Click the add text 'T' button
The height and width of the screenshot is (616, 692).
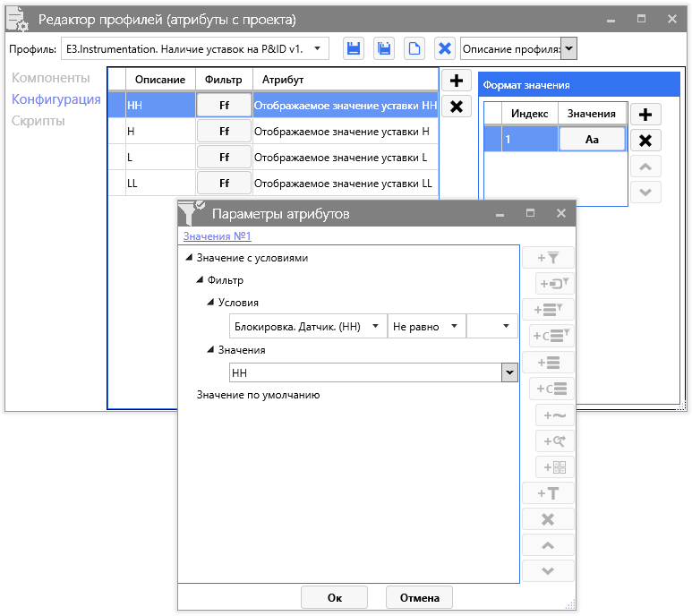click(x=547, y=493)
